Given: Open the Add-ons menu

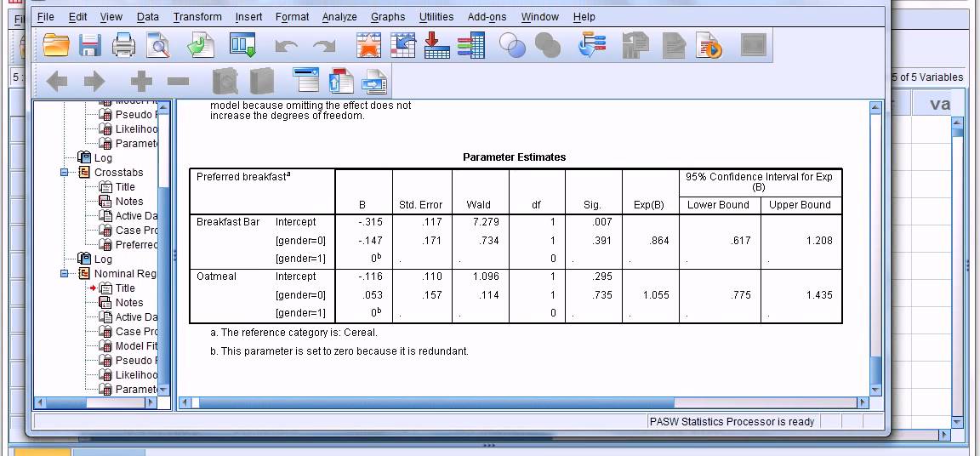Looking at the screenshot, I should point(487,17).
